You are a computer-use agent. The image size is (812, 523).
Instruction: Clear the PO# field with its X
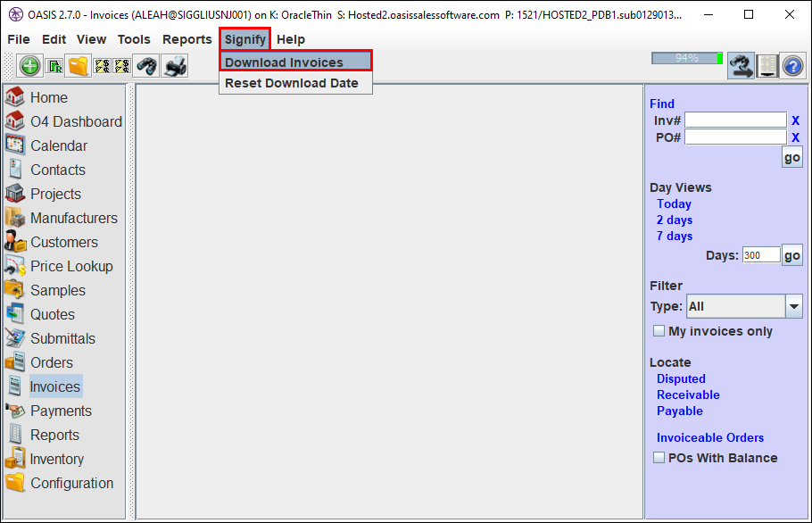pos(795,137)
